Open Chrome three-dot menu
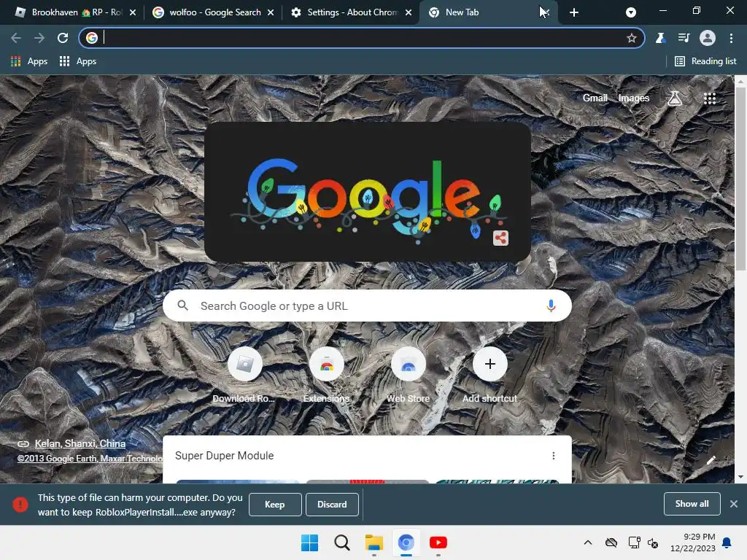The image size is (747, 560). (x=731, y=38)
